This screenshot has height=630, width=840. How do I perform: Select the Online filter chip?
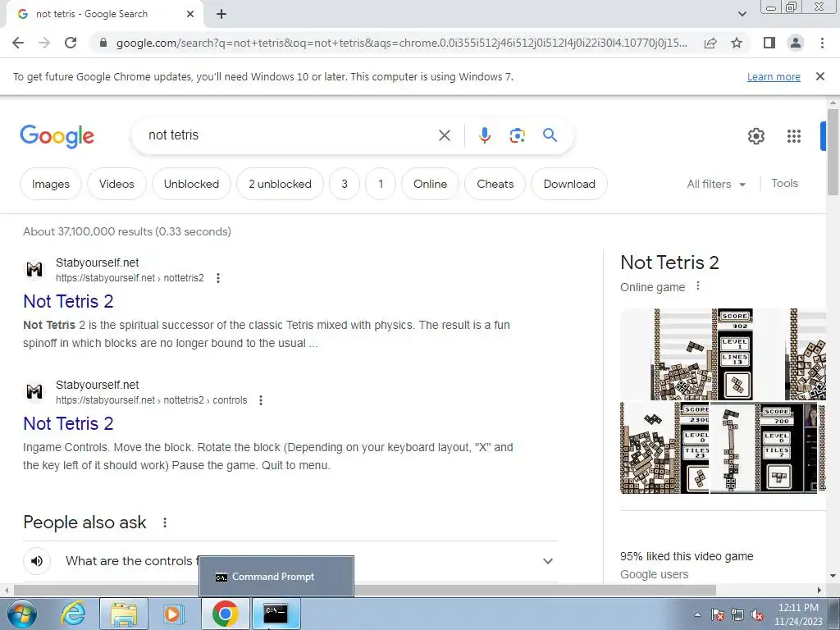point(430,184)
